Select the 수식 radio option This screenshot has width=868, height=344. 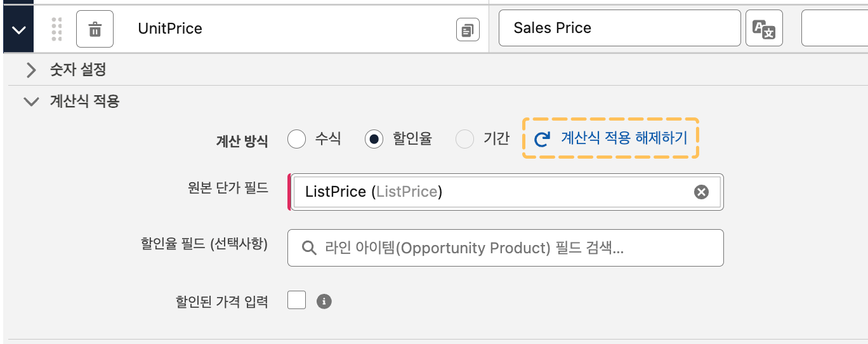coord(297,139)
